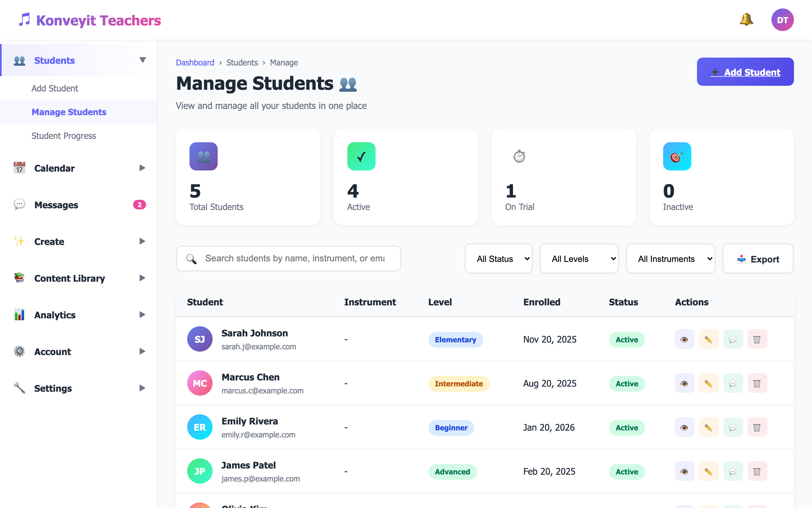
Task: Click the Beginner level badge
Action: point(451,428)
